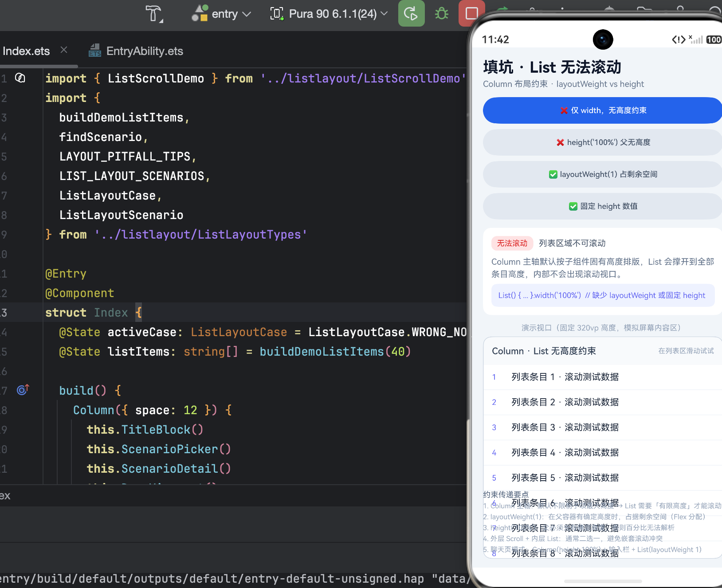Tap list row '列表条目 3 · 滚动测试数据'
Image resolution: width=722 pixels, height=588 pixels.
[x=602, y=427]
